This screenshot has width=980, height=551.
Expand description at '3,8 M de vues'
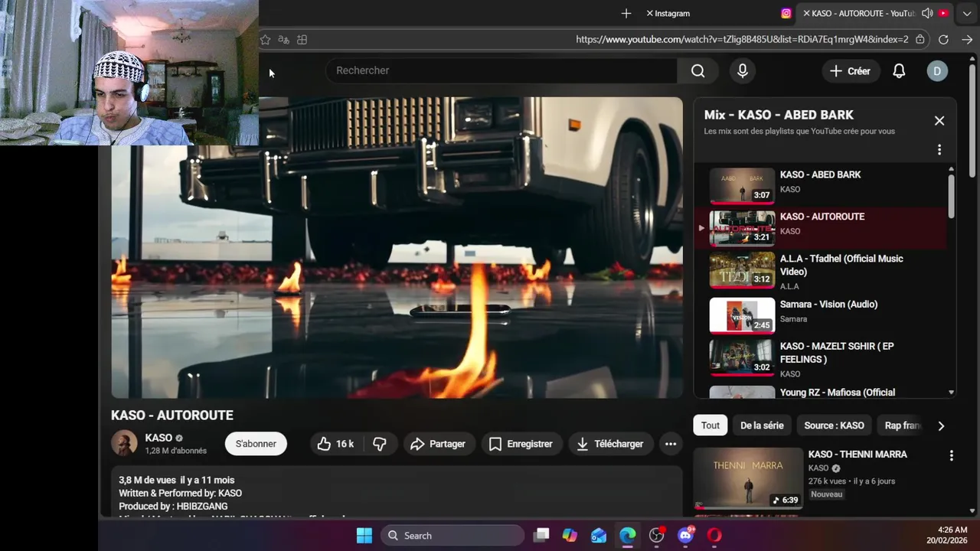point(177,480)
